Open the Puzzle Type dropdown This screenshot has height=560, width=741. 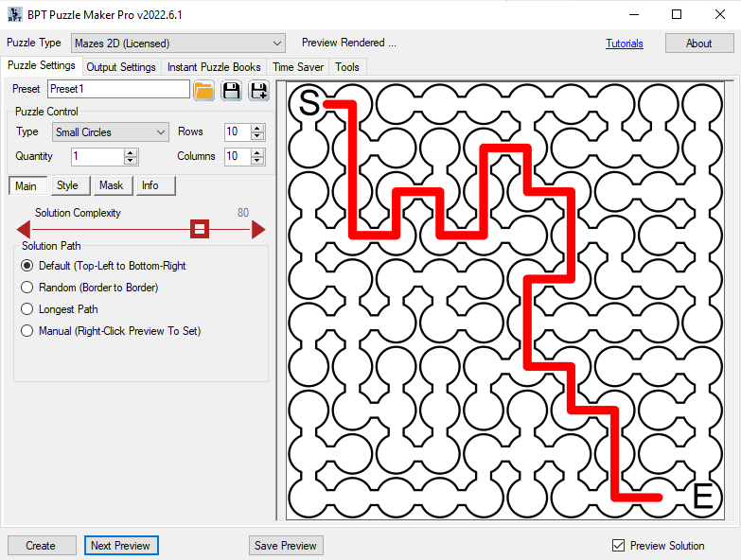[x=276, y=44]
